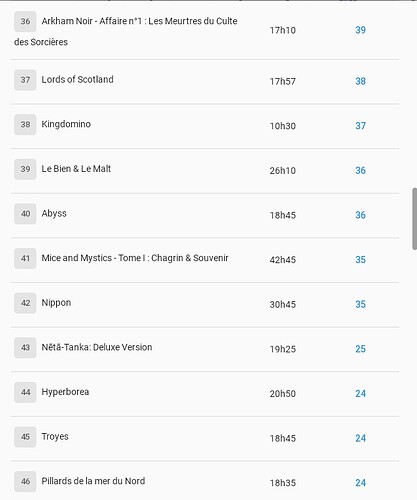Select the Hyperborea game title
Image resolution: width=417 pixels, height=500 pixels.
coord(65,392)
